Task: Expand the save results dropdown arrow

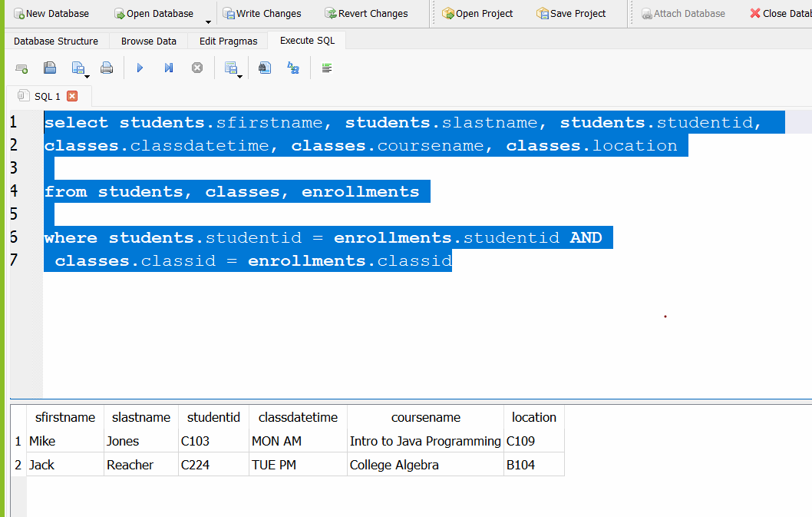Action: coord(239,77)
